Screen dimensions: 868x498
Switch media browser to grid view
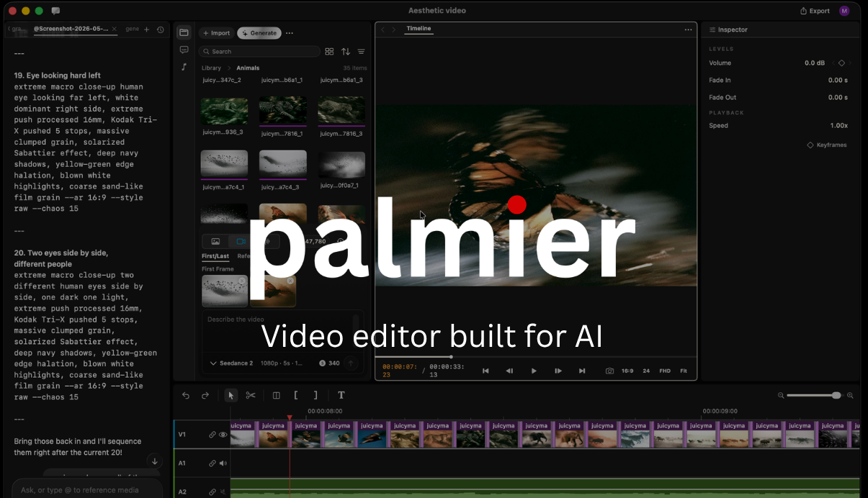point(329,52)
